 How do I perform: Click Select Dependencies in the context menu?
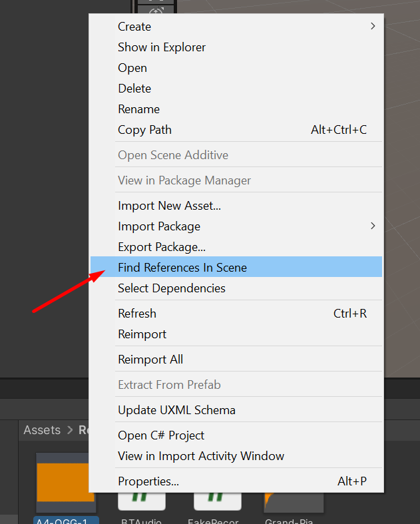pos(172,288)
